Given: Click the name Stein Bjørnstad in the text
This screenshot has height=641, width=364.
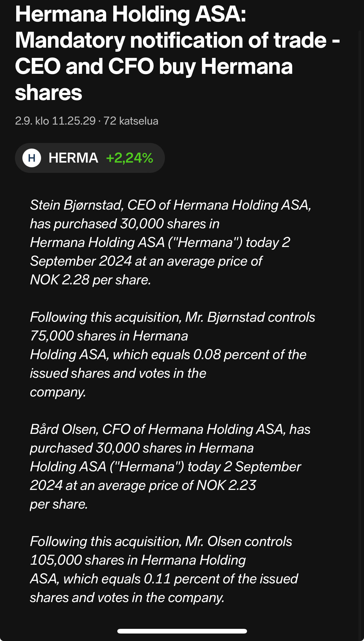Looking at the screenshot, I should (x=77, y=205).
